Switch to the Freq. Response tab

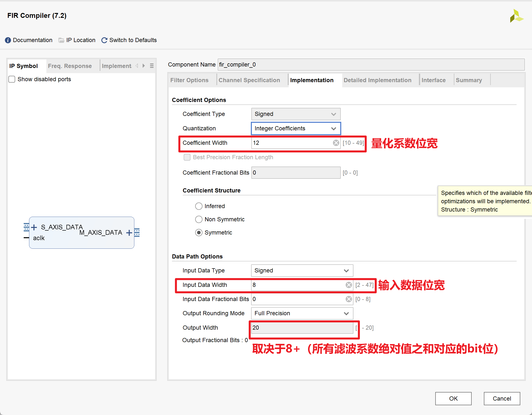click(70, 66)
